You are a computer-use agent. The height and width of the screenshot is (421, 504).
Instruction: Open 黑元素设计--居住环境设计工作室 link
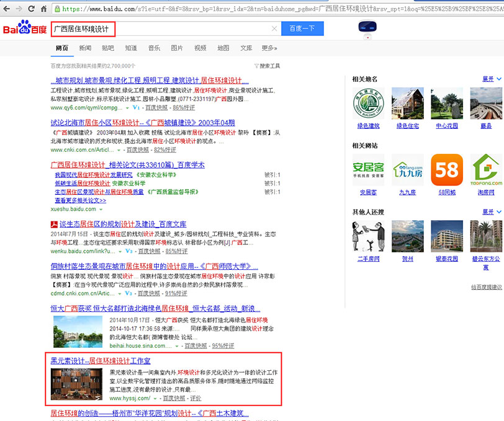(x=101, y=361)
